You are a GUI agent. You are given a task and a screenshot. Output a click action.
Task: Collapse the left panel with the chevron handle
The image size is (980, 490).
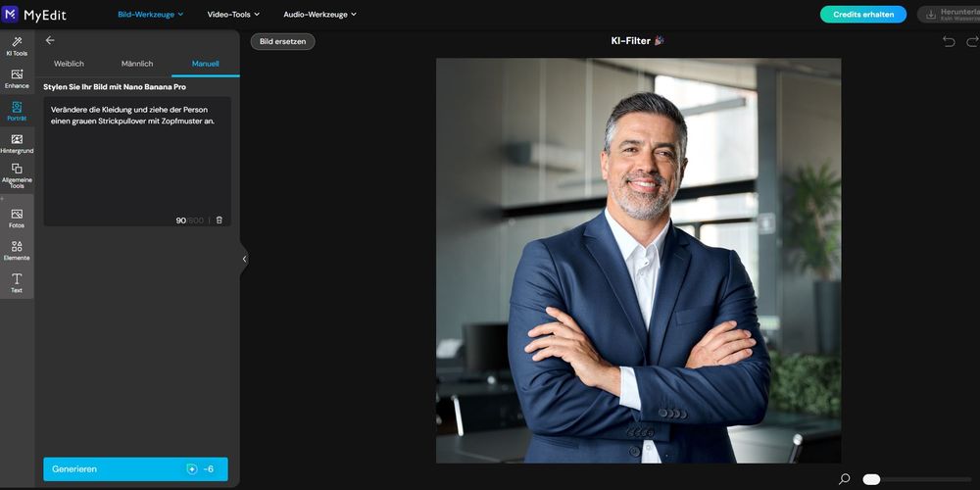(x=244, y=259)
